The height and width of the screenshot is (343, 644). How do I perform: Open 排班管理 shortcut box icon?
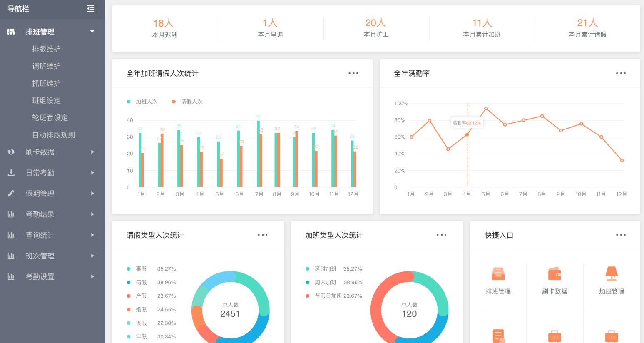(x=498, y=274)
